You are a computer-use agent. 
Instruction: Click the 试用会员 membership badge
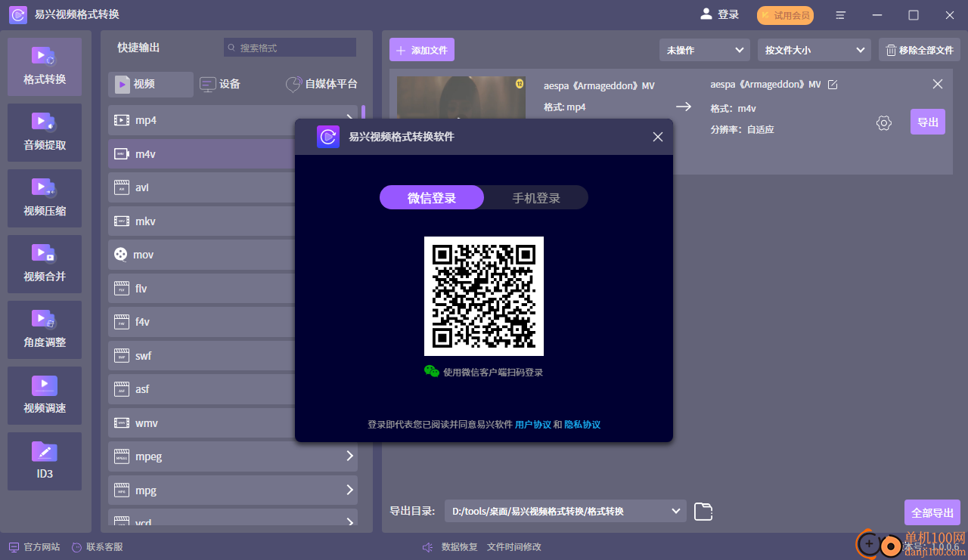pos(786,15)
